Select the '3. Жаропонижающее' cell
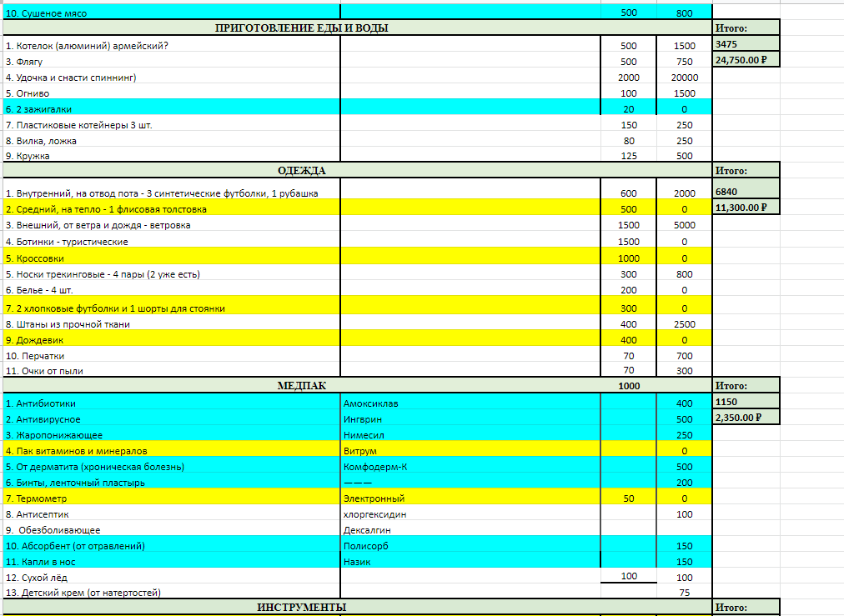This screenshot has height=616, width=844. 172,434
